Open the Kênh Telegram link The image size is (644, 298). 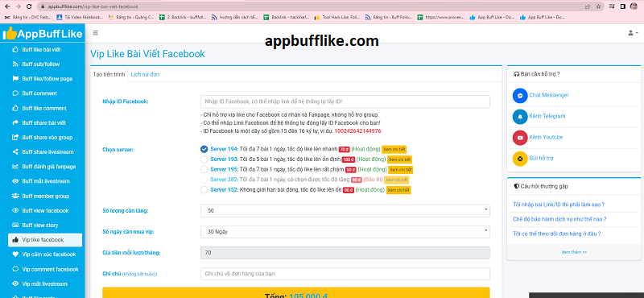(x=547, y=116)
